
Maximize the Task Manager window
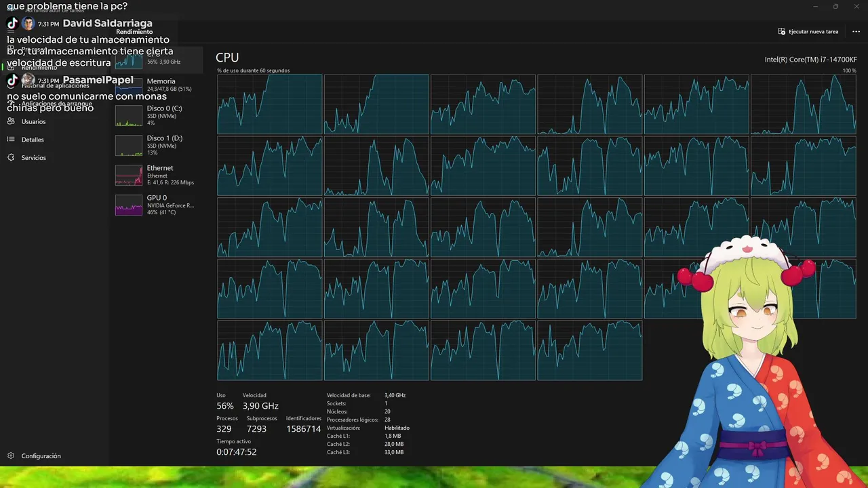835,6
